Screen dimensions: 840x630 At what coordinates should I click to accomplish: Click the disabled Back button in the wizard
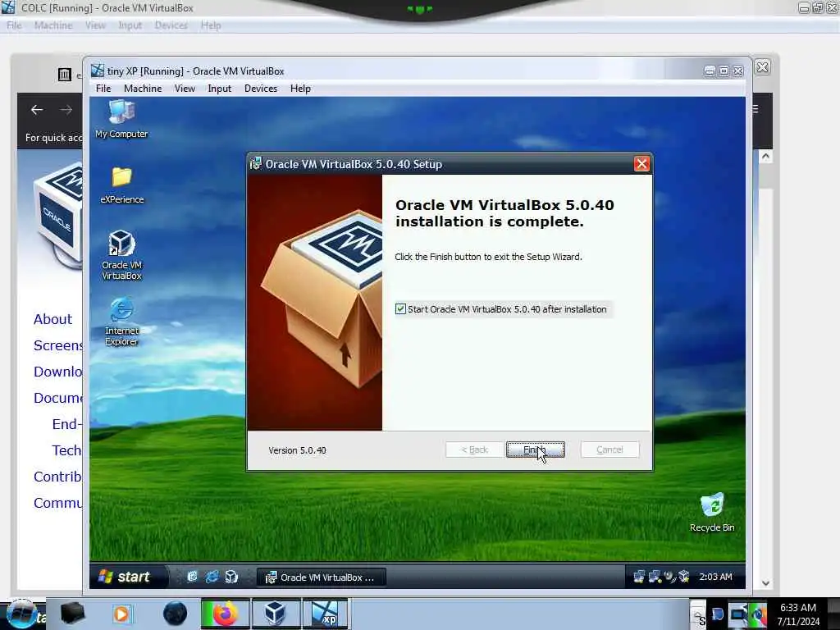[x=474, y=450]
